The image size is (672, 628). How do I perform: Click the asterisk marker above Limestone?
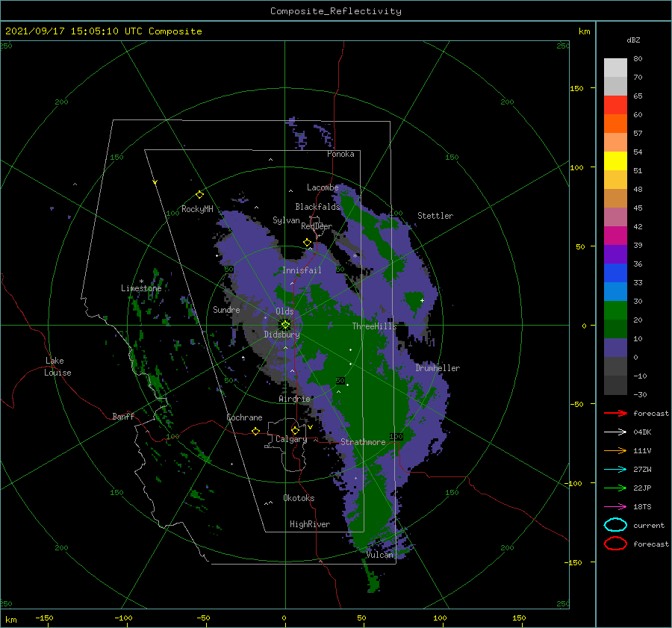141,282
